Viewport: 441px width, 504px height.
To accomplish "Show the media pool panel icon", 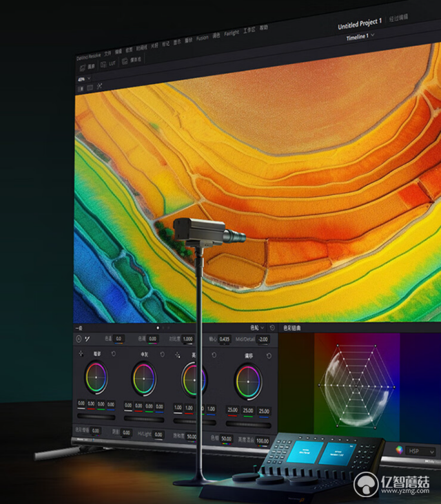I will [x=125, y=61].
